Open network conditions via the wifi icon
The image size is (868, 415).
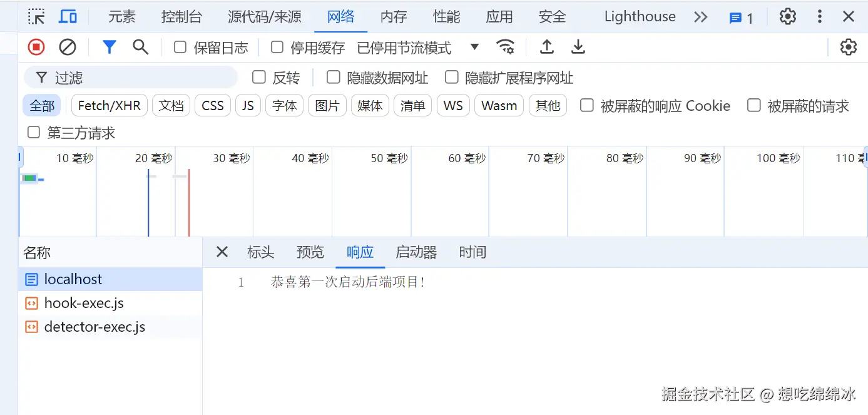click(x=506, y=46)
